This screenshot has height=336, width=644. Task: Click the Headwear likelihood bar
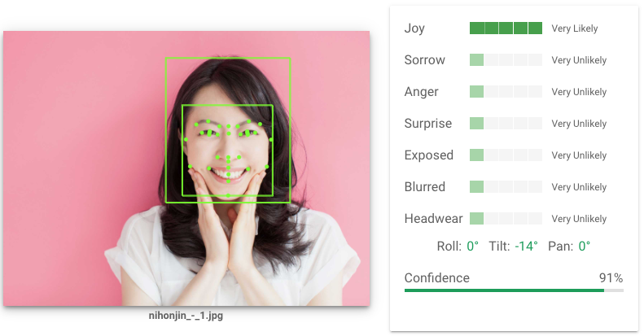point(506,218)
